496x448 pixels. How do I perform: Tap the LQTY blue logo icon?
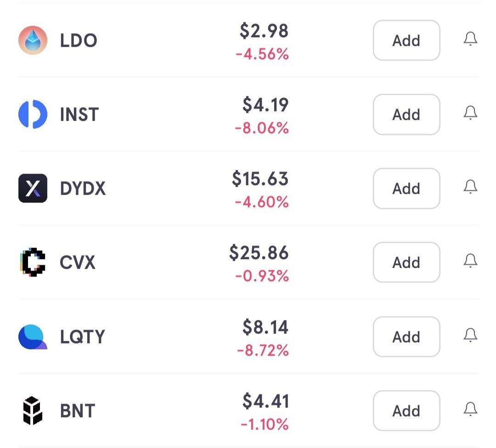tap(33, 337)
